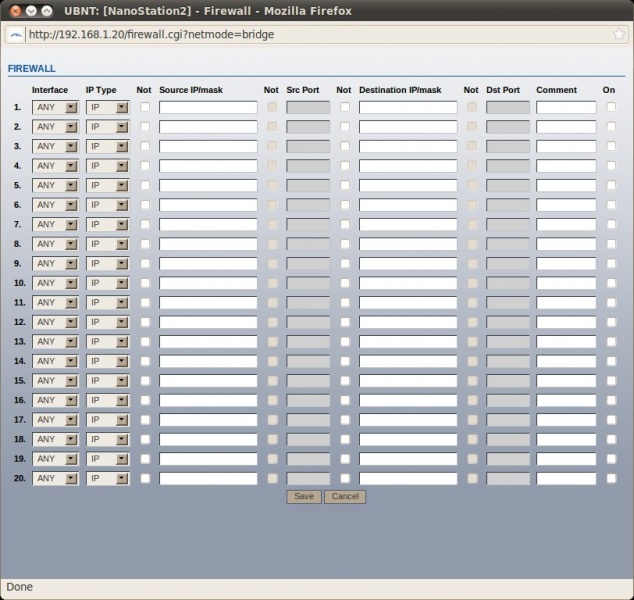Viewport: 634px width, 600px height.
Task: Click Source IP/mask field for rule 1
Action: click(x=208, y=107)
